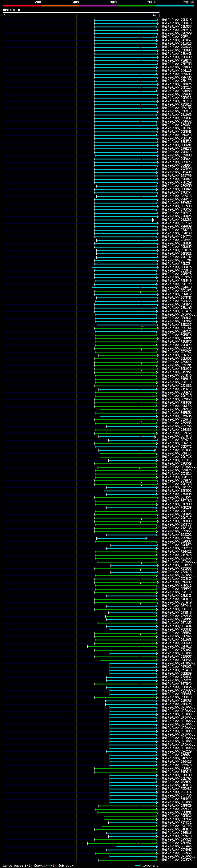This screenshot has height=868, width=197.
Task: Select the UniRef100_Q1PCR3 label
Action: [x=177, y=704]
